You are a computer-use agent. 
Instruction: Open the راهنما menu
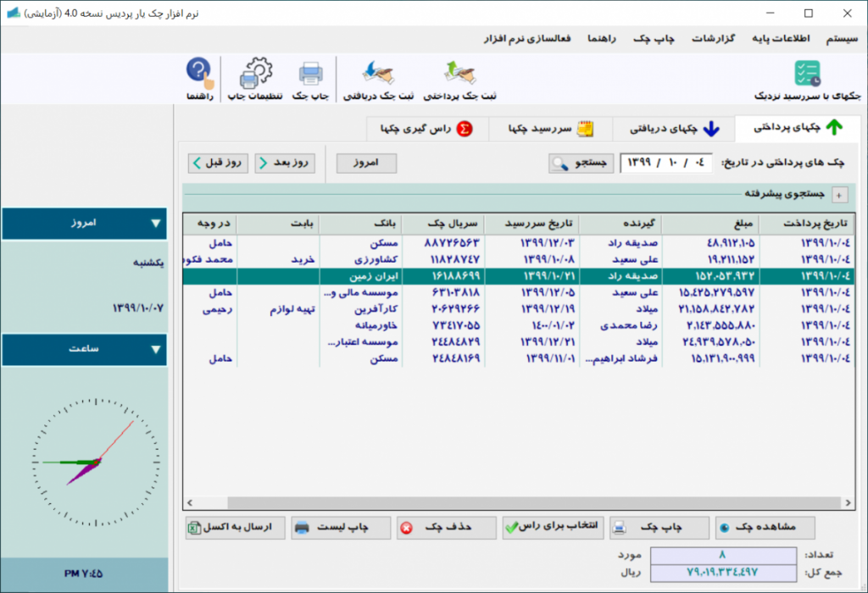(x=602, y=39)
